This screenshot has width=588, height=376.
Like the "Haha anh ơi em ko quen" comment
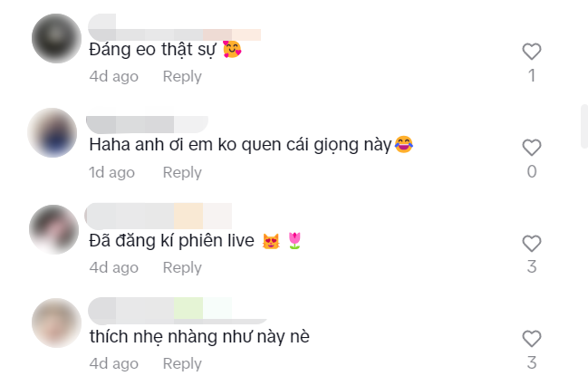point(532,148)
